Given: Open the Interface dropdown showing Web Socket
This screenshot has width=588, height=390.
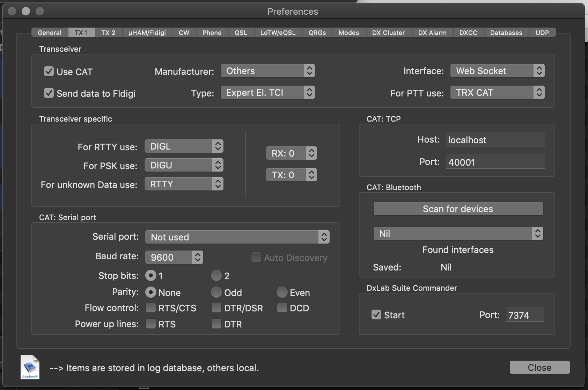Looking at the screenshot, I should click(x=497, y=71).
